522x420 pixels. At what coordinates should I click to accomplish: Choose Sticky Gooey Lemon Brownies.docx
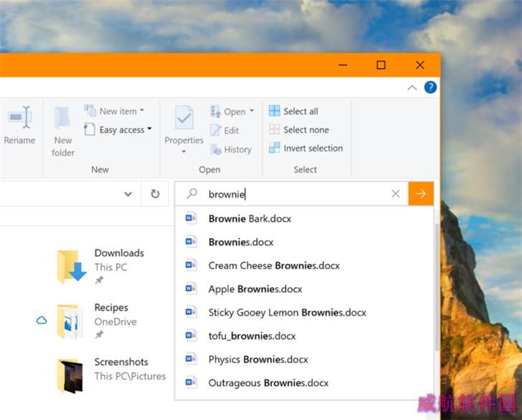pos(304,312)
